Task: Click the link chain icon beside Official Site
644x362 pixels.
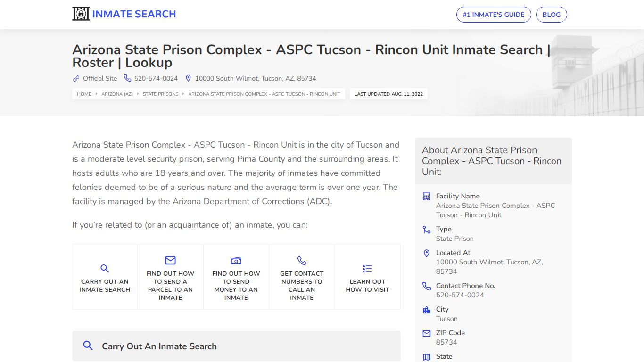Action: pyautogui.click(x=76, y=79)
